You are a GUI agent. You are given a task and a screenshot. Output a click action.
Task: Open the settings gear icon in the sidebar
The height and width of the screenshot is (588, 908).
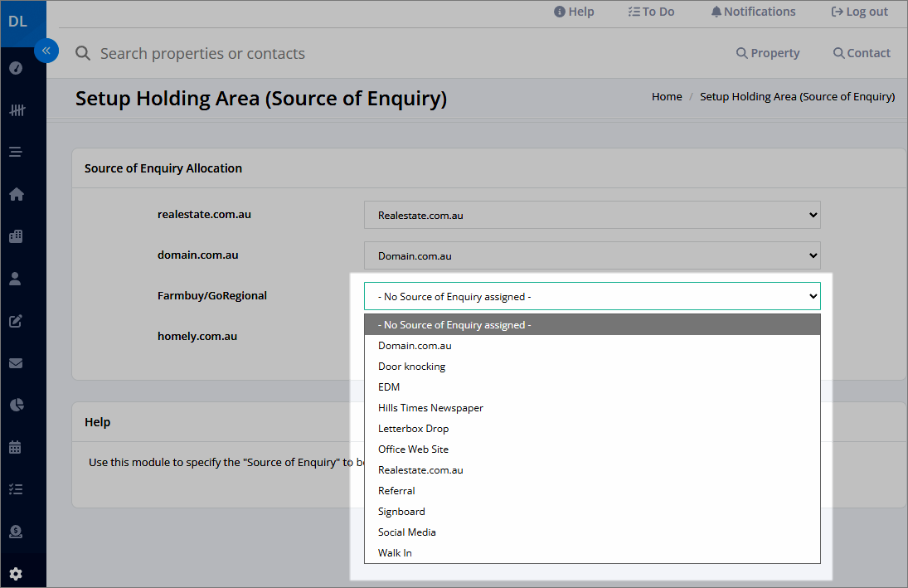[x=16, y=574]
